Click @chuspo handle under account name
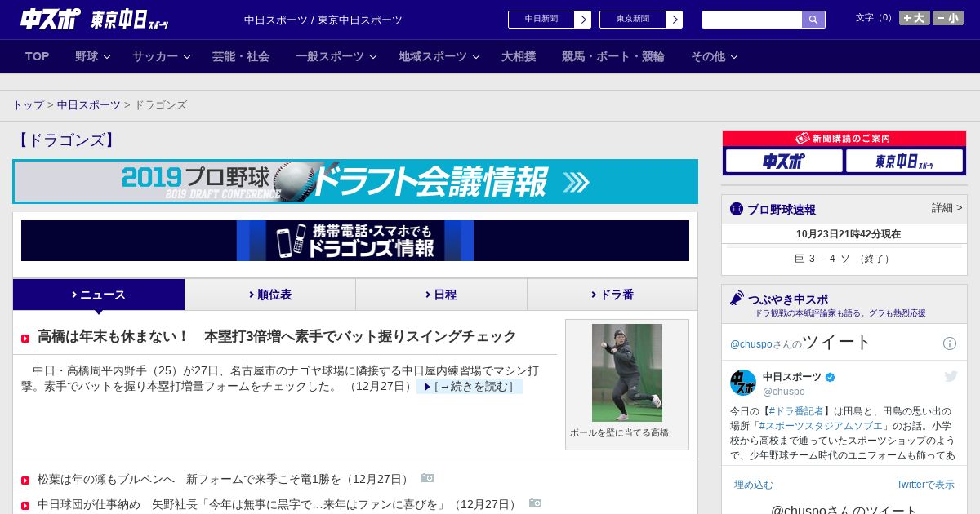The image size is (980, 514). (784, 392)
